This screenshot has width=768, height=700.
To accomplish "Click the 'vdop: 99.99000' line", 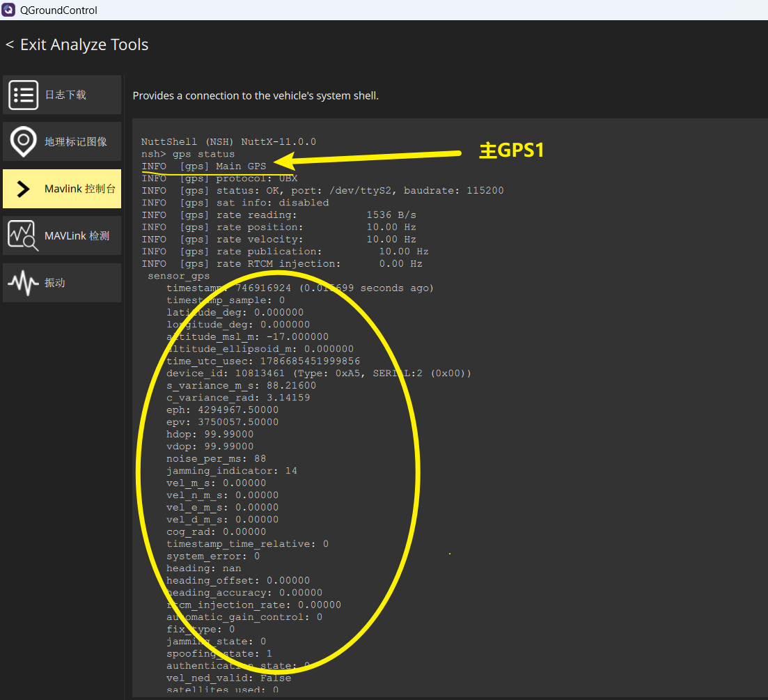I will [x=210, y=446].
